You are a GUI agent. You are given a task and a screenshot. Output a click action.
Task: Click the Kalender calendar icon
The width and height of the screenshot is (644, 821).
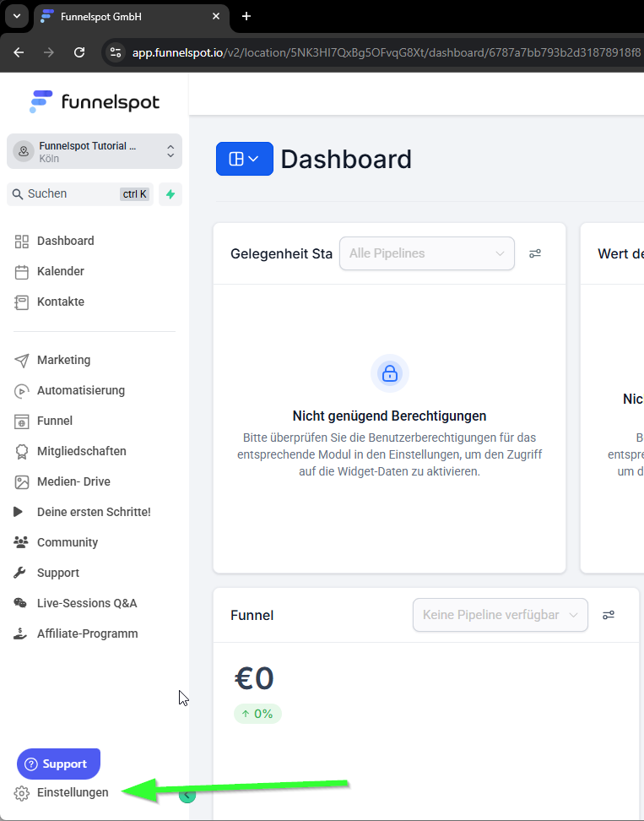(21, 272)
